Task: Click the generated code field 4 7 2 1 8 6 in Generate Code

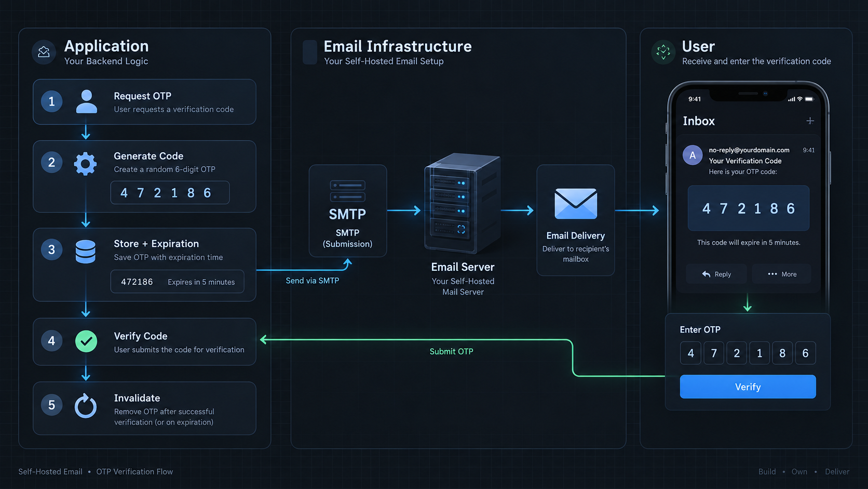Action: click(170, 193)
